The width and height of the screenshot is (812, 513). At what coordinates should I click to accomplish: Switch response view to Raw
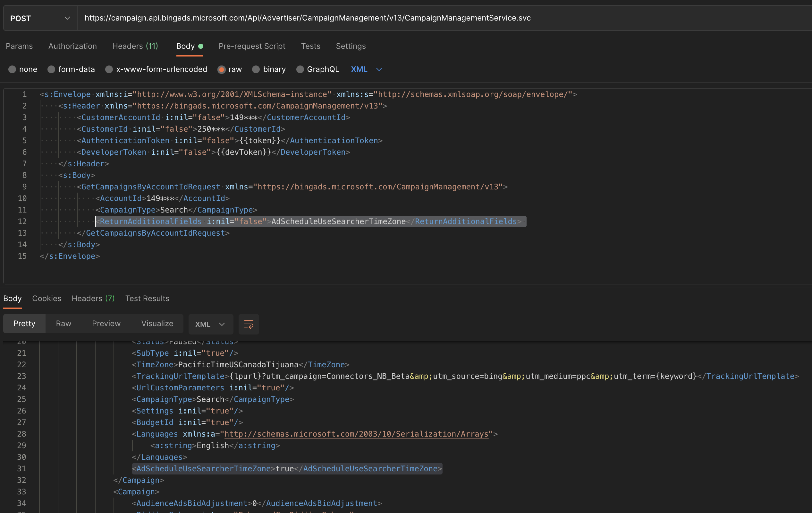pos(63,323)
